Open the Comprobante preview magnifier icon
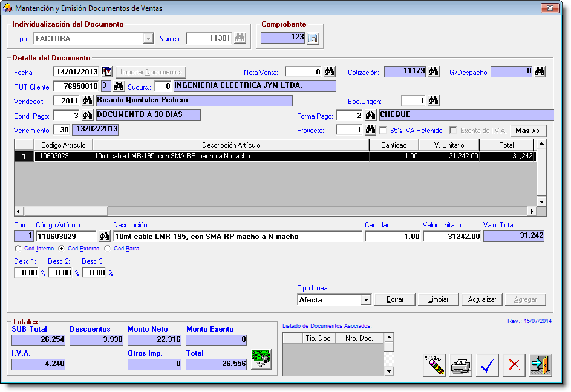The image size is (571, 392). (313, 38)
